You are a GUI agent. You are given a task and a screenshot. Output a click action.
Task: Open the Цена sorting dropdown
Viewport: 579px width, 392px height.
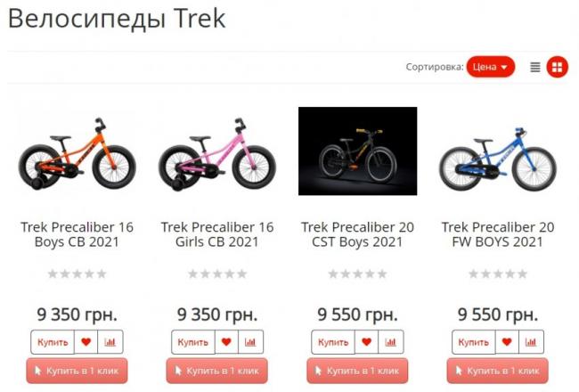[491, 67]
